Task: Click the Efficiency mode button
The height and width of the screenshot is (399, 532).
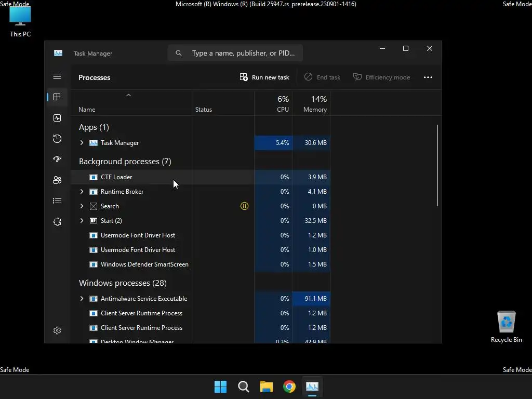Action: click(382, 77)
